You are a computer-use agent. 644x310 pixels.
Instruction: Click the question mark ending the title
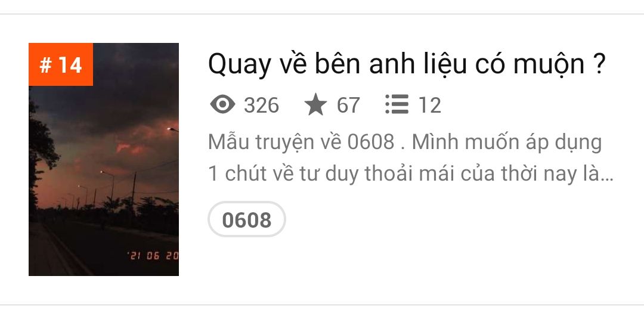pyautogui.click(x=599, y=64)
